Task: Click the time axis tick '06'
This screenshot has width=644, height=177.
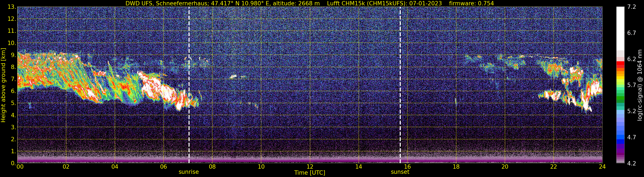Action: click(164, 167)
